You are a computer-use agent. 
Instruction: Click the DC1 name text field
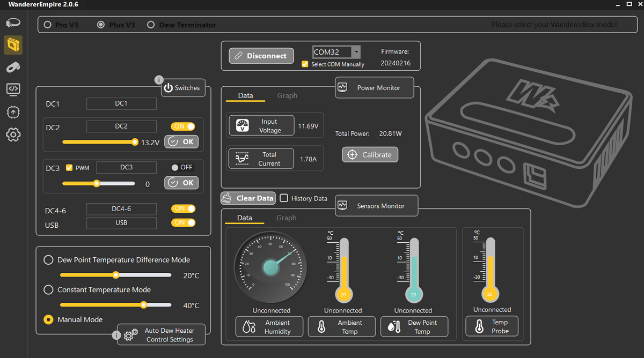[121, 103]
